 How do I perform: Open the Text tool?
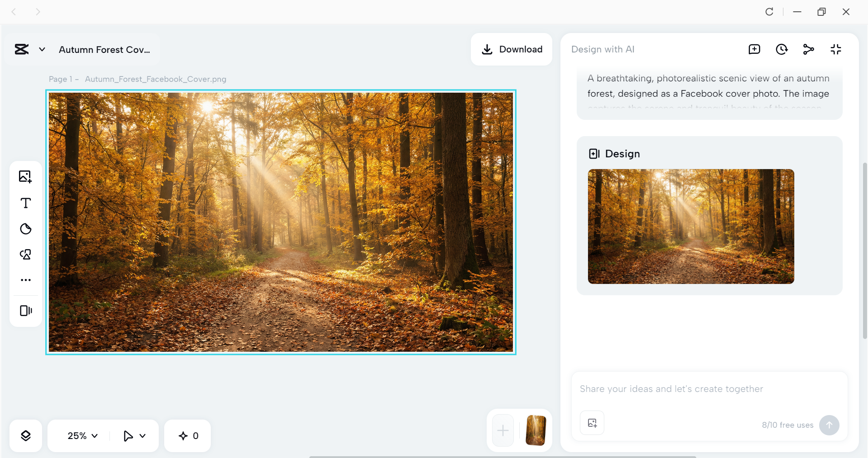[25, 203]
